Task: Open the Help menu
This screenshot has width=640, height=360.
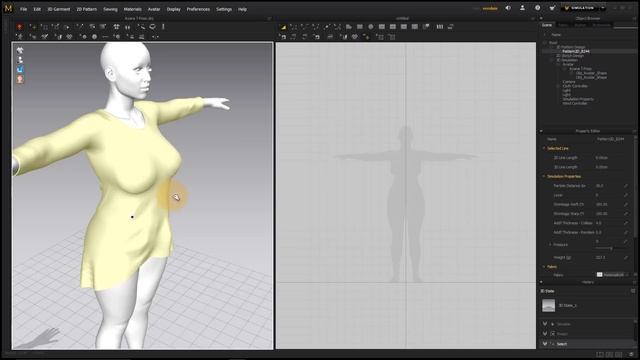Action: click(x=242, y=9)
